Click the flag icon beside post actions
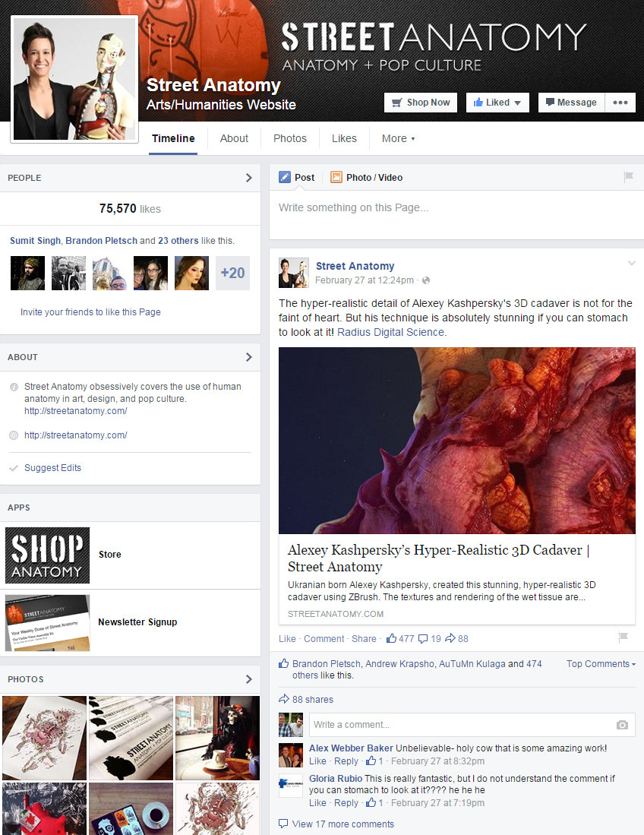This screenshot has height=835, width=644. pos(623,637)
